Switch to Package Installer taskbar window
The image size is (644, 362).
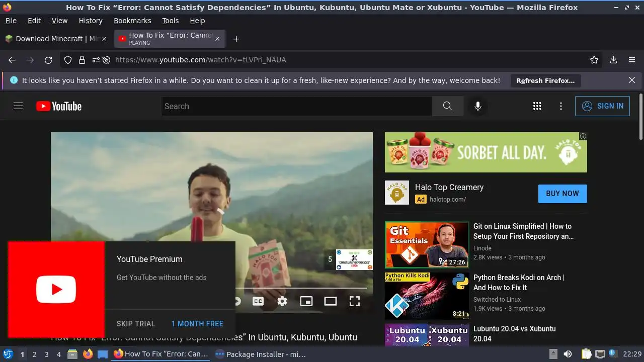(x=261, y=354)
